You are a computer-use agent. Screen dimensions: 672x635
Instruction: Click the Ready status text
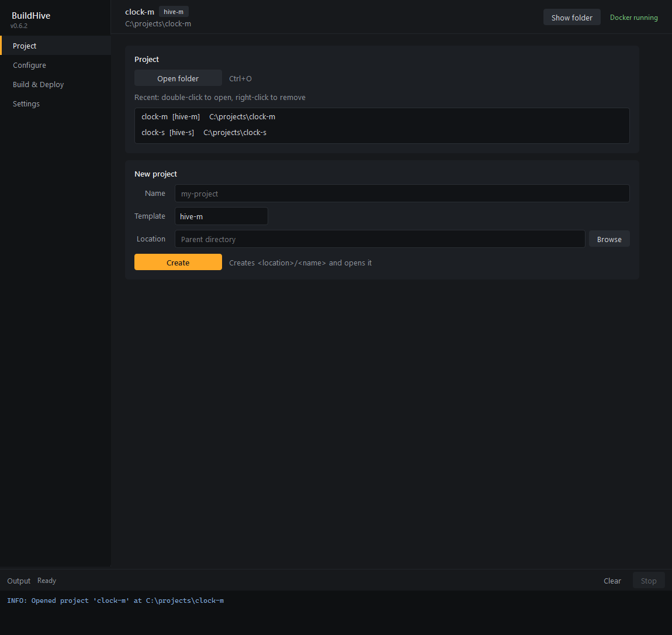point(47,580)
